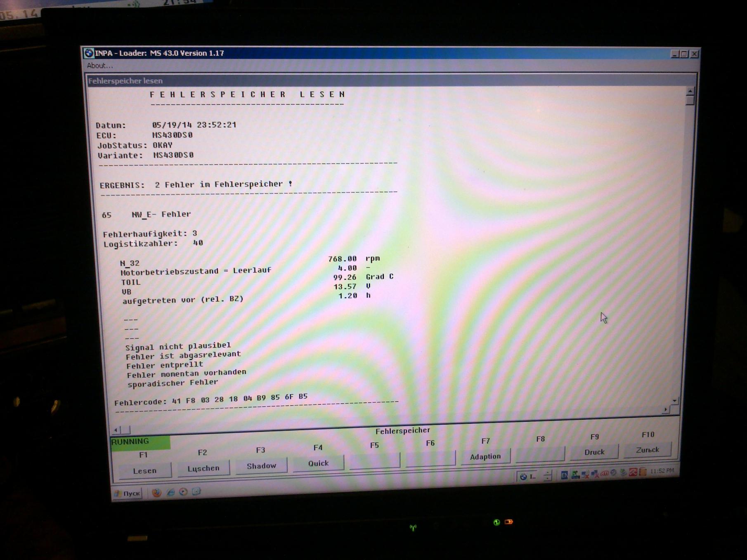Click the 'Fehler ist abgasrelevant' text

pos(183,355)
